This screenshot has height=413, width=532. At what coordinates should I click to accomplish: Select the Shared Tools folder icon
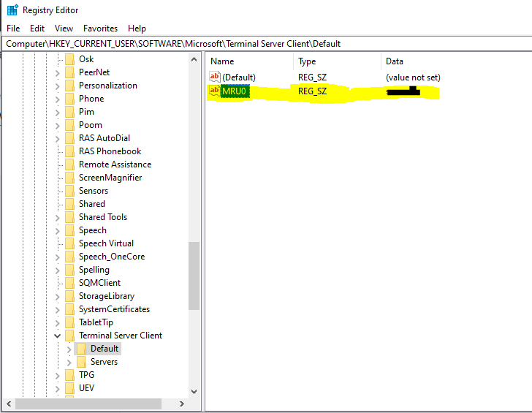click(x=69, y=217)
